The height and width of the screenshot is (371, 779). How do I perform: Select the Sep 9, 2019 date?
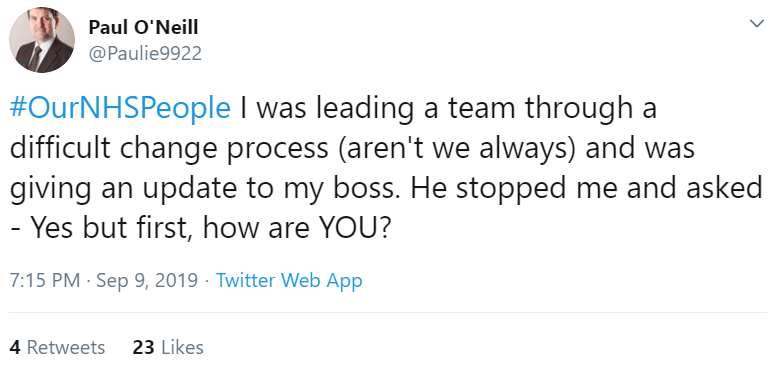click(x=147, y=281)
